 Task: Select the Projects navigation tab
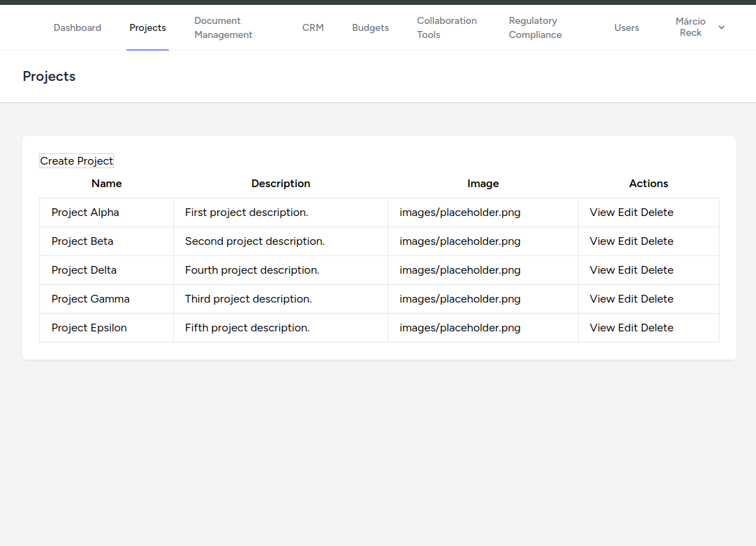(x=148, y=28)
